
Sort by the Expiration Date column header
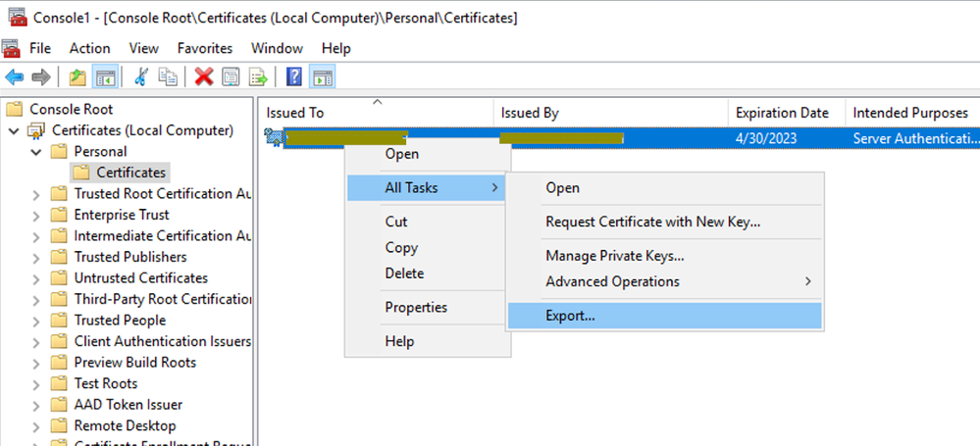(782, 113)
